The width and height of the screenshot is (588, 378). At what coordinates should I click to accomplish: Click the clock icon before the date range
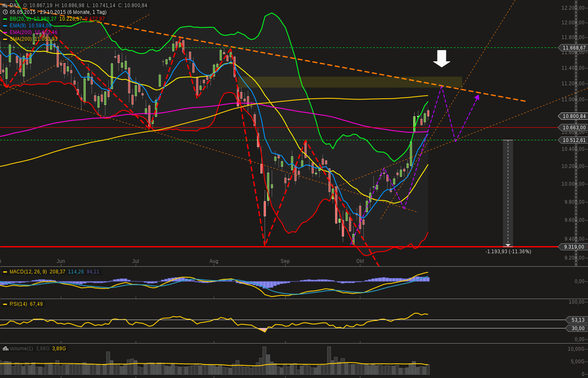(x=5, y=12)
